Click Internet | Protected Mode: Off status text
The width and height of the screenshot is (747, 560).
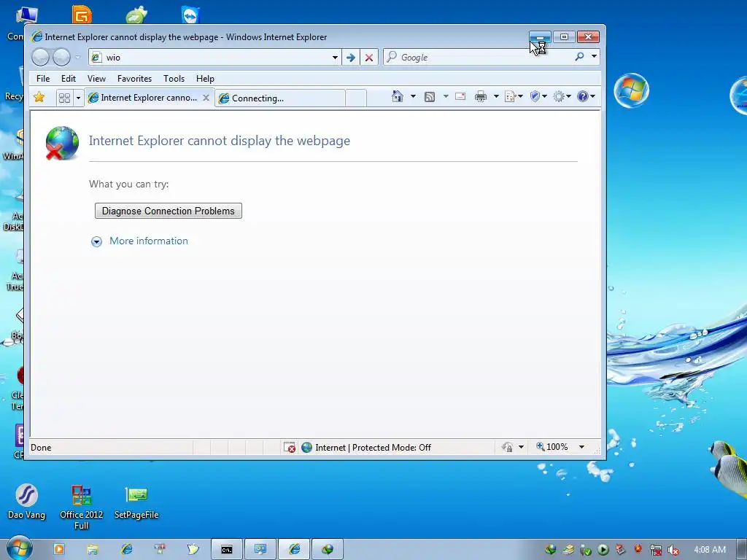[x=373, y=447]
